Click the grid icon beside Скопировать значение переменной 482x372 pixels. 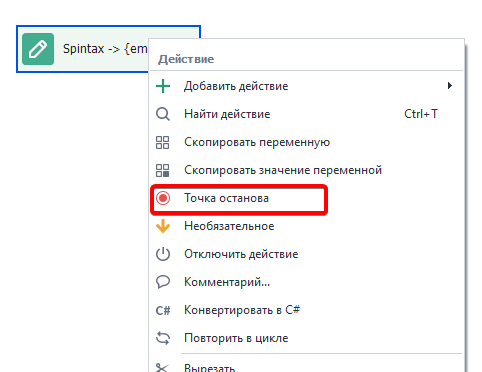tap(163, 170)
